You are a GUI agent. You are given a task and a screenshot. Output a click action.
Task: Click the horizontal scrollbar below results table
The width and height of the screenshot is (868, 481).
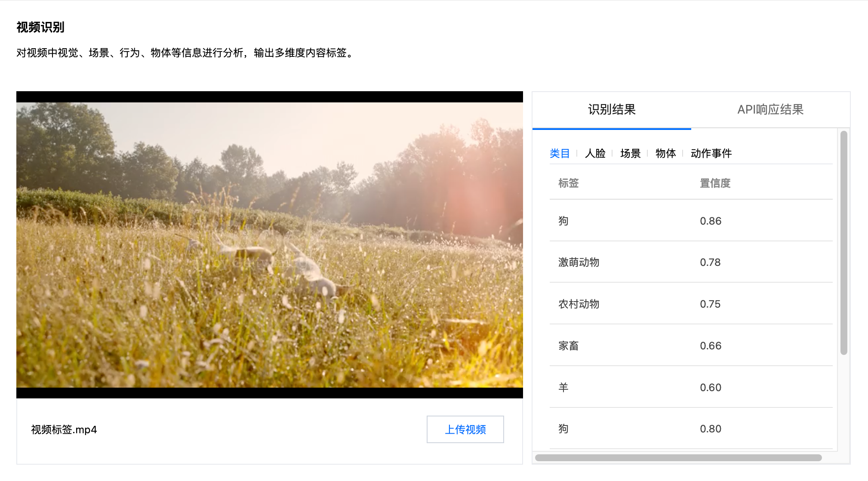coord(678,458)
